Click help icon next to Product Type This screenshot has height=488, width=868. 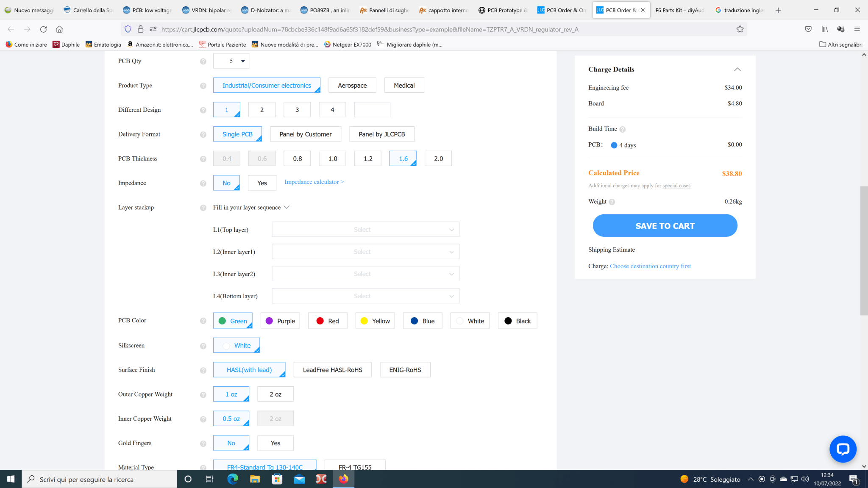203,86
